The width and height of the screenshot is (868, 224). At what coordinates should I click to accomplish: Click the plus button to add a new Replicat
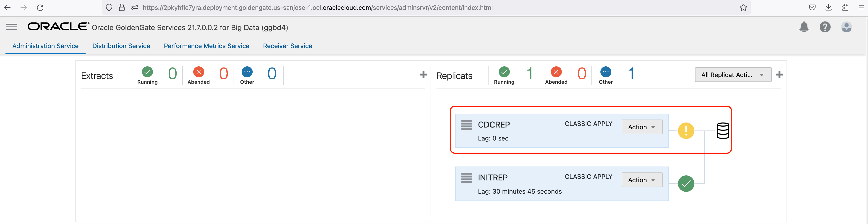pos(779,74)
